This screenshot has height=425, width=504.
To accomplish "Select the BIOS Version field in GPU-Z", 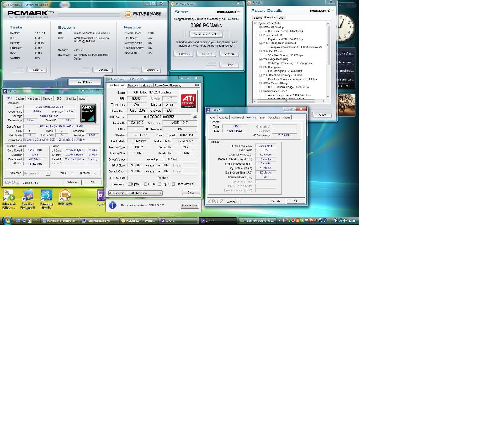I will coord(159,117).
